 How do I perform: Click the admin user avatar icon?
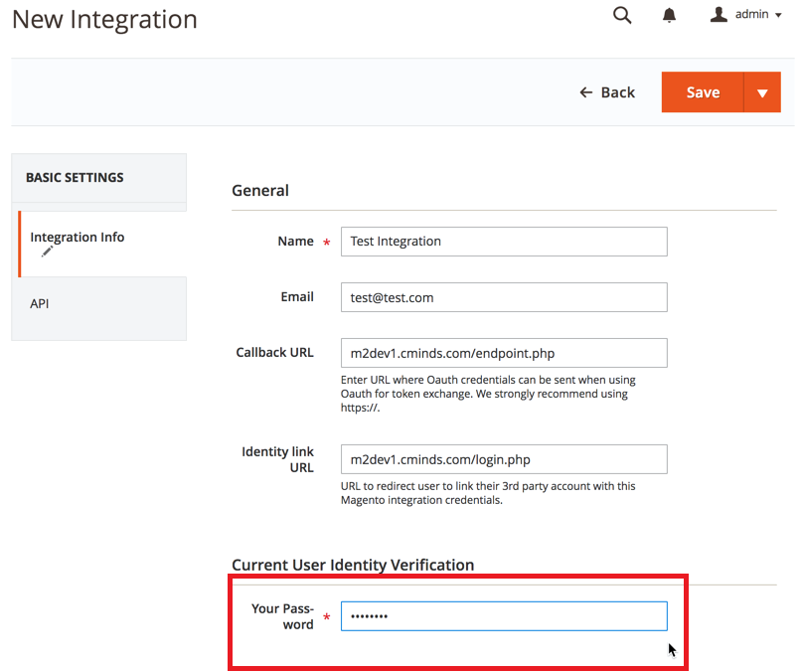[720, 15]
